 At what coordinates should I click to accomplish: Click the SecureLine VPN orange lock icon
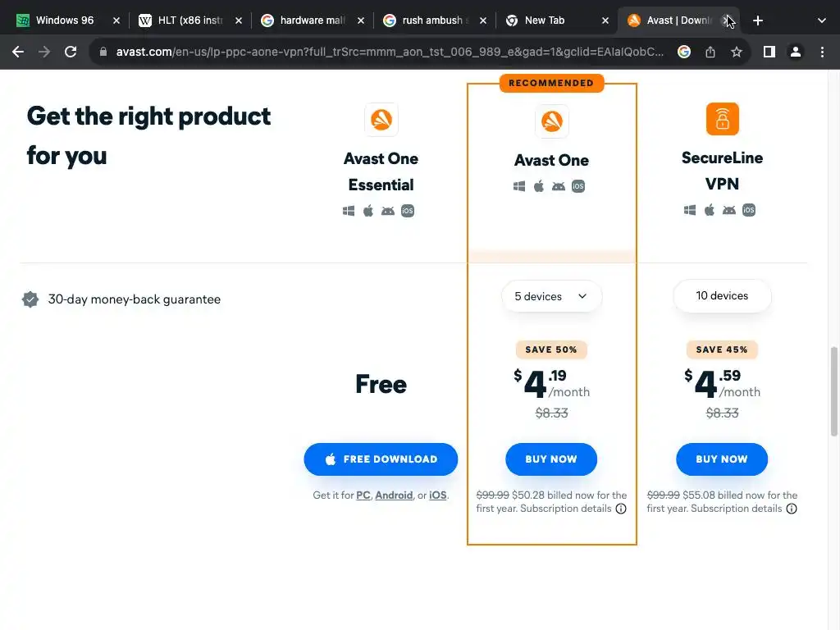coord(722,119)
